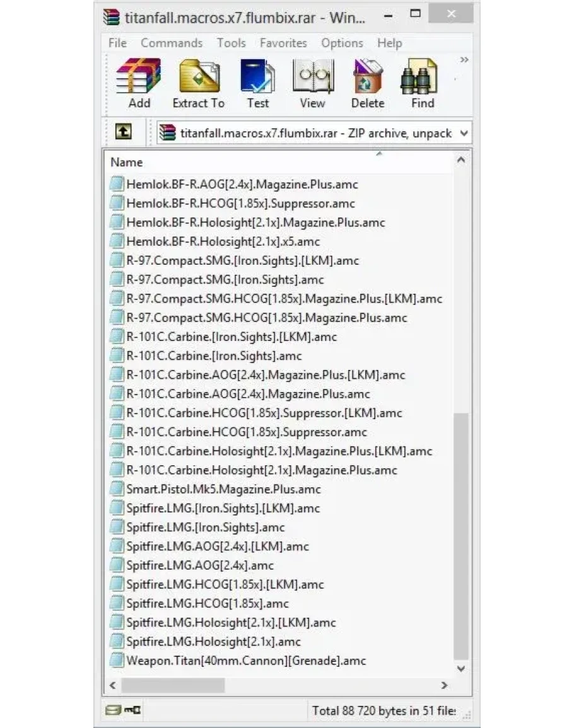
Task: Run the Test archive tool
Action: tap(257, 83)
